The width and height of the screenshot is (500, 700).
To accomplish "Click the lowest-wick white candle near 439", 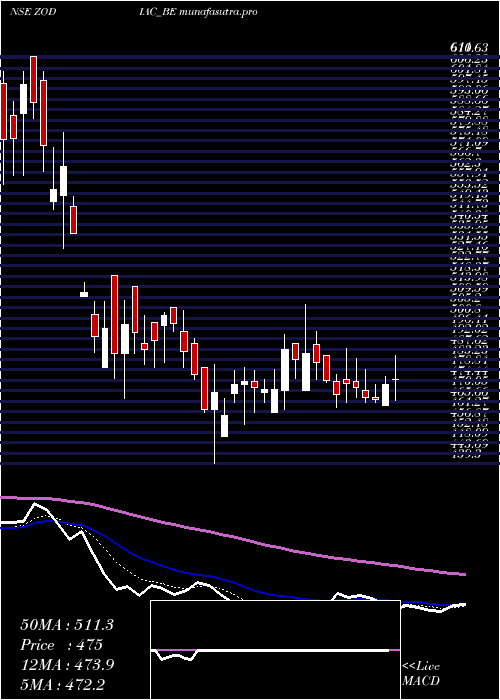I will 214,400.
